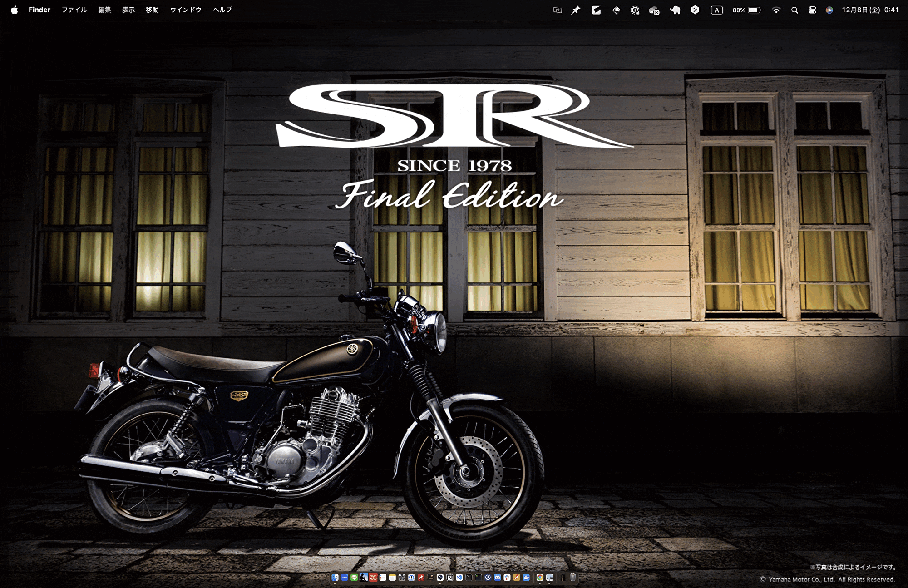
Task: Open LINE from the Dock
Action: click(x=354, y=578)
